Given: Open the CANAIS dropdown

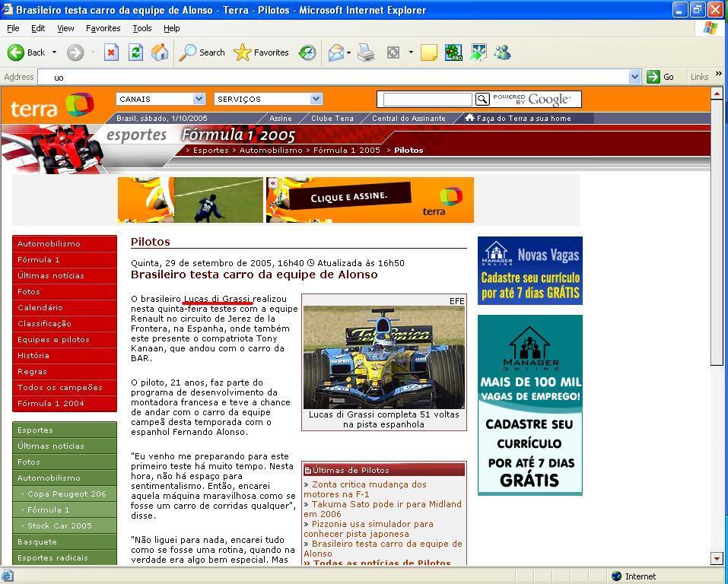Looking at the screenshot, I should click(x=161, y=99).
